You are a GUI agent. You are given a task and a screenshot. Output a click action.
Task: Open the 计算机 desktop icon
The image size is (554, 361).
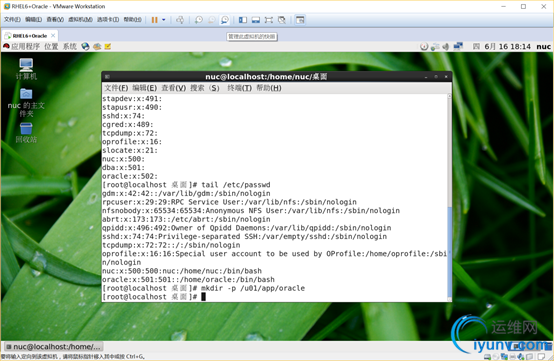coord(26,69)
